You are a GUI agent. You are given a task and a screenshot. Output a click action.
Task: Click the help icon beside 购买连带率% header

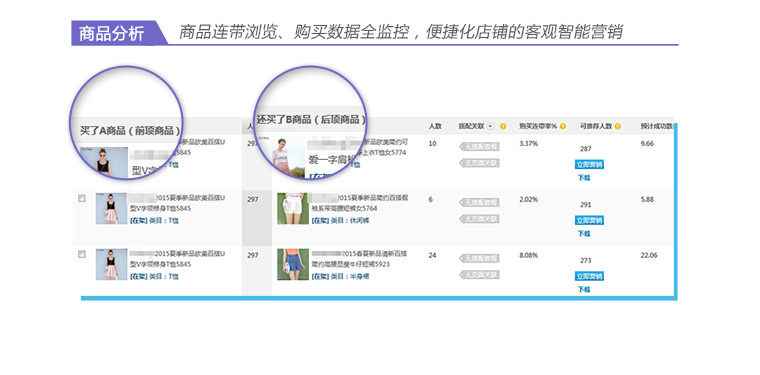point(563,126)
